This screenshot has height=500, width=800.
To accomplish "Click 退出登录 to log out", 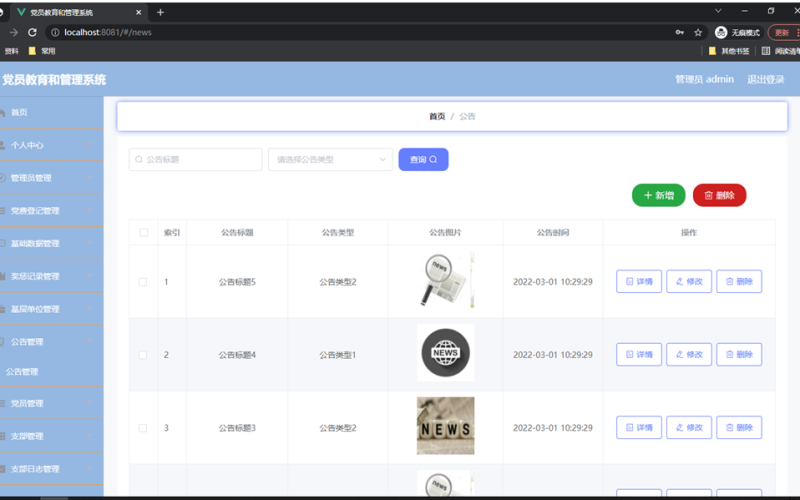I will pyautogui.click(x=765, y=79).
